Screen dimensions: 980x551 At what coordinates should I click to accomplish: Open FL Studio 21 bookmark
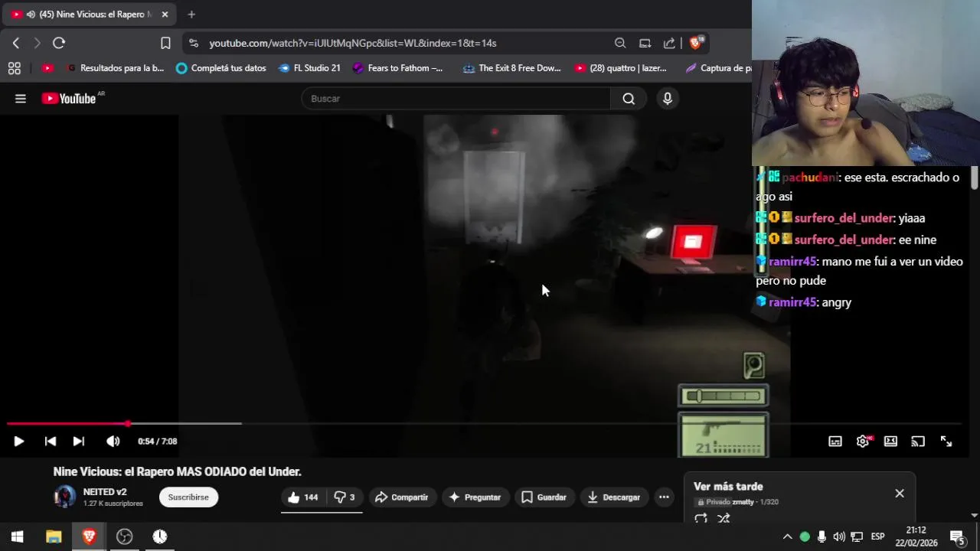pyautogui.click(x=310, y=68)
